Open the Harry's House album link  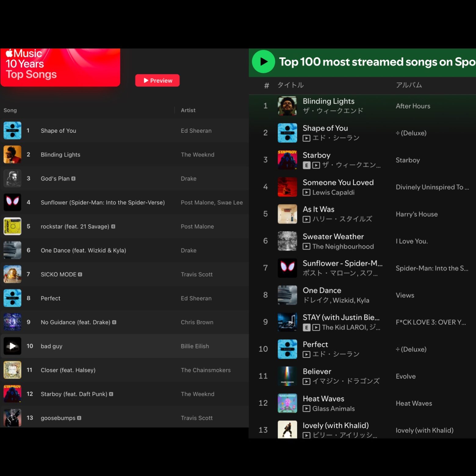[x=417, y=214]
